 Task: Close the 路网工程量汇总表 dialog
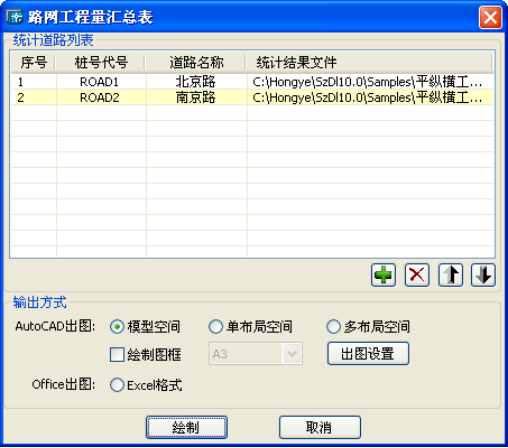(490, 17)
